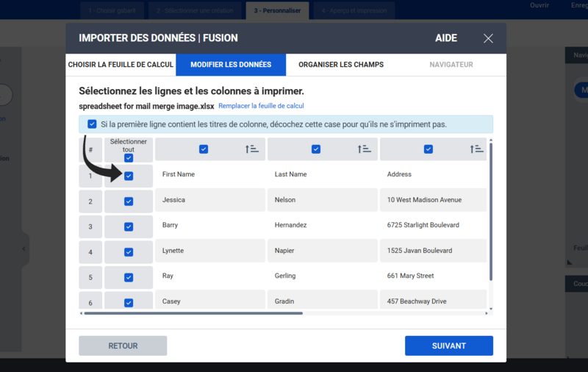Collapse left panel with chevron arrow
The height and width of the screenshot is (372, 588).
pos(24,248)
